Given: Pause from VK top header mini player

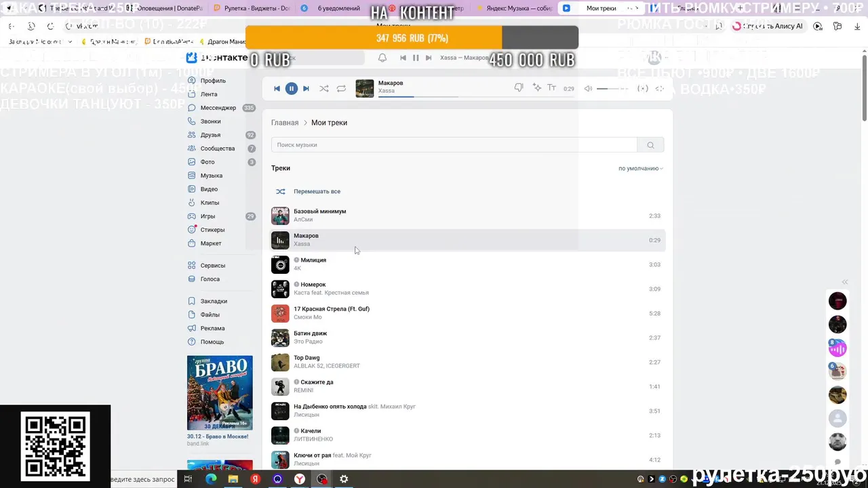Looking at the screenshot, I should 416,58.
